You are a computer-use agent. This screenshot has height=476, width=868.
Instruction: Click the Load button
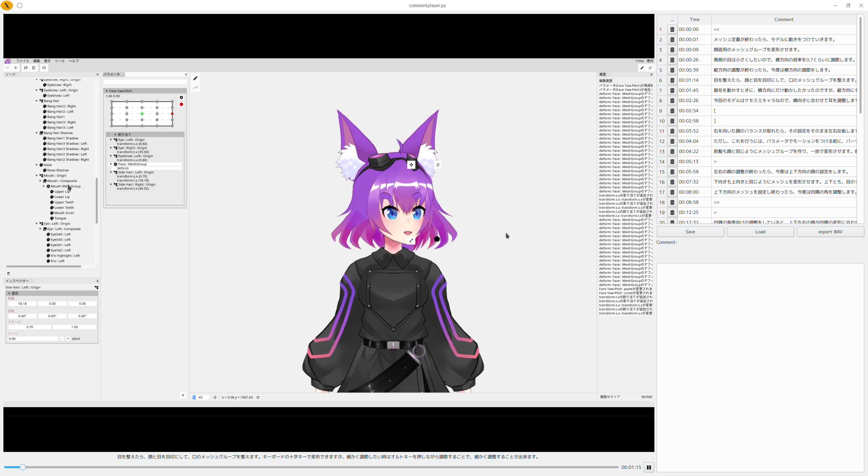click(760, 232)
